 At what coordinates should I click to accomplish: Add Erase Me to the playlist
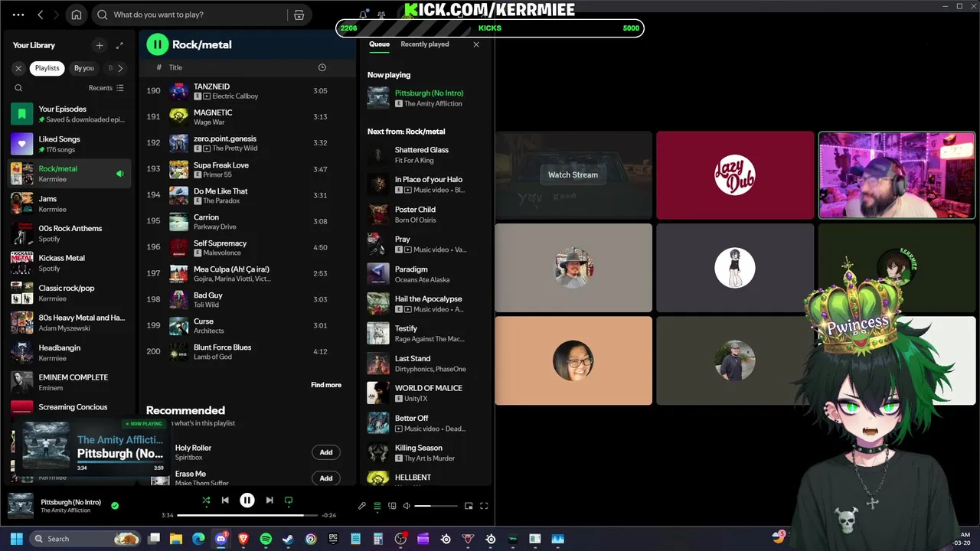coord(326,478)
